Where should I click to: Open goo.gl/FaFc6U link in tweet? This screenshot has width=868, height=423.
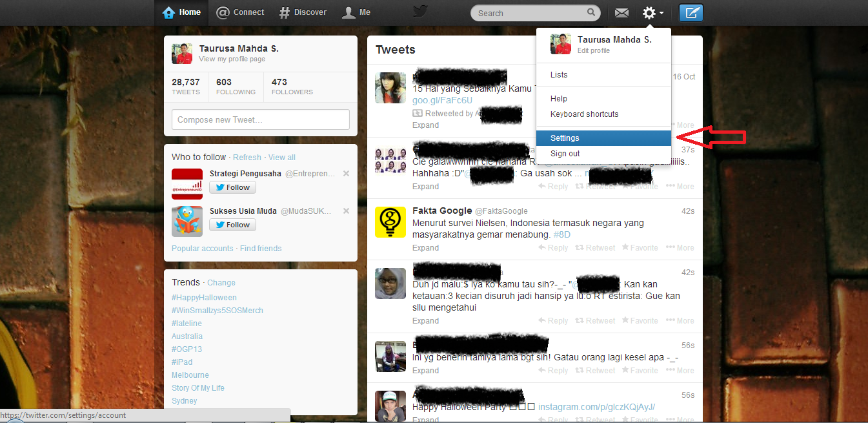click(443, 100)
